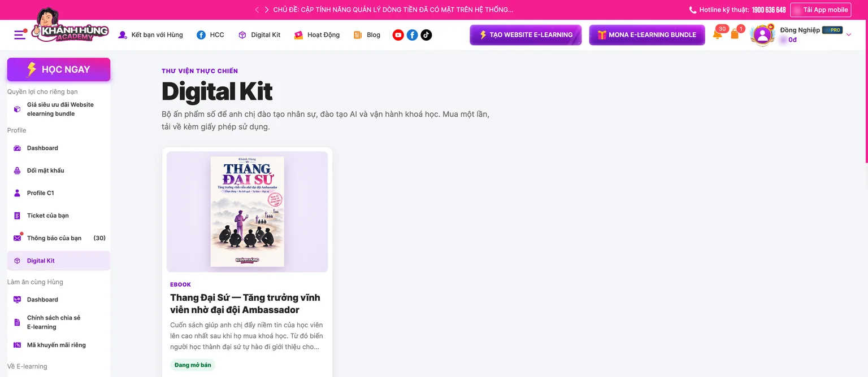Open Kết bạn với Hùng menu

[150, 35]
